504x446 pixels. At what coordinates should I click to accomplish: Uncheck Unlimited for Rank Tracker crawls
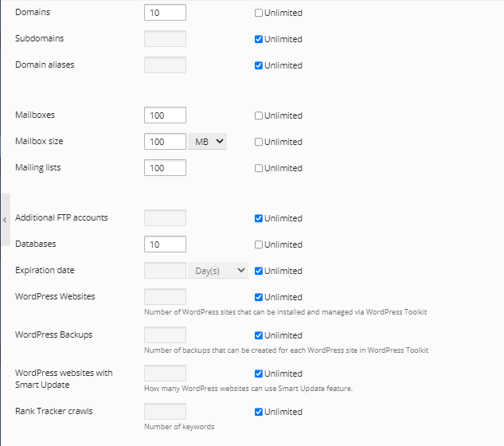coord(259,412)
